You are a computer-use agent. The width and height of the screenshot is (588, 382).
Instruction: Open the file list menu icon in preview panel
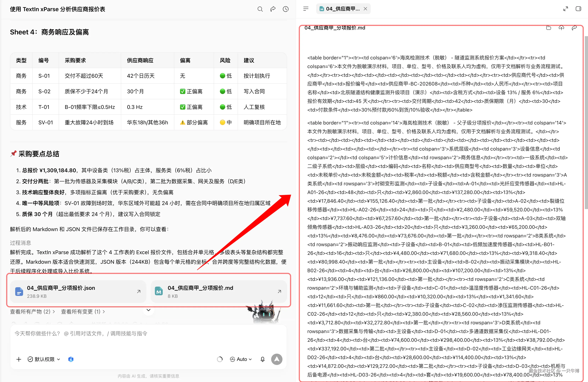pyautogui.click(x=306, y=9)
